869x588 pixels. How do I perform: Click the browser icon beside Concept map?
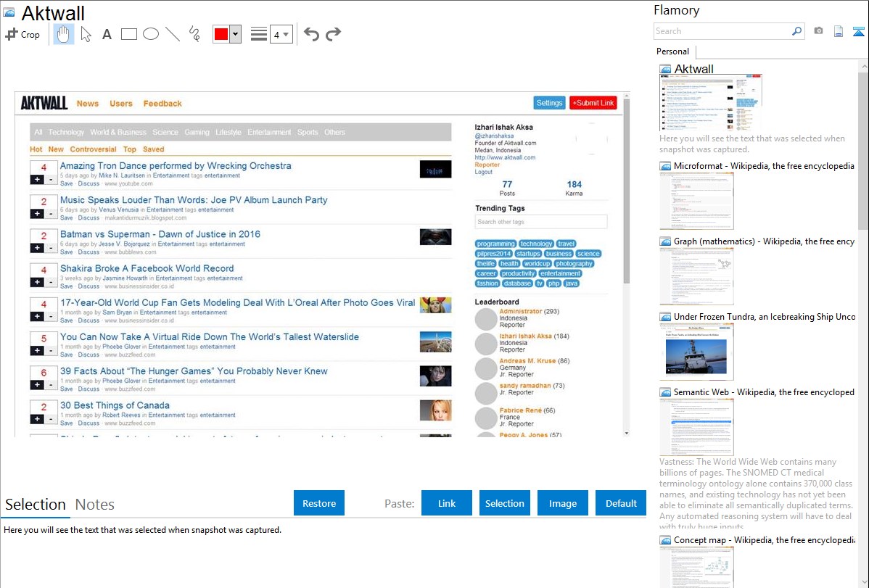point(665,540)
